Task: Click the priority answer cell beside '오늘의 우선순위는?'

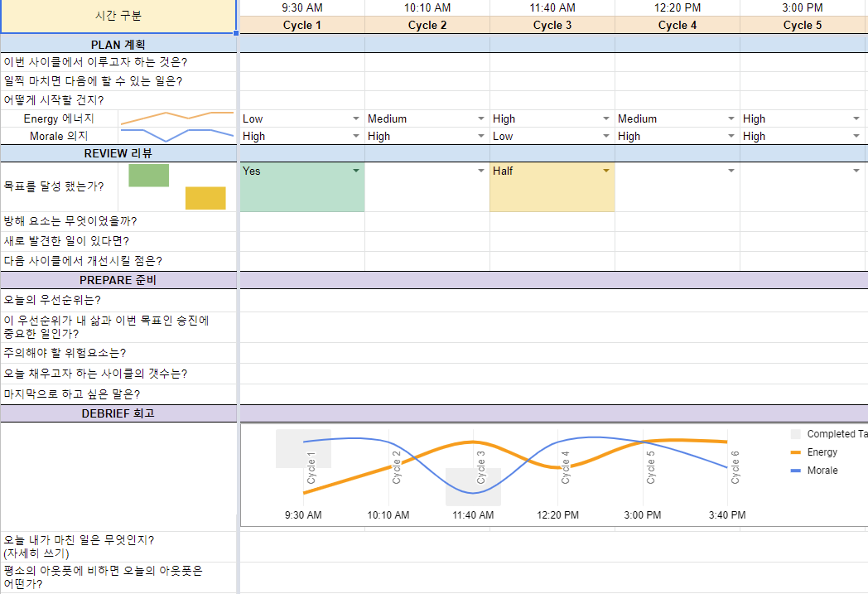Action: (x=553, y=300)
